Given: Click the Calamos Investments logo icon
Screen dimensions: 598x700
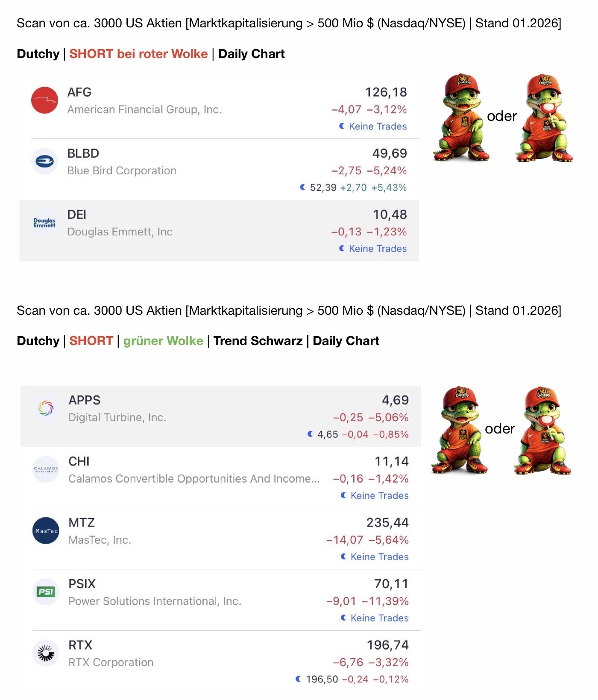Looking at the screenshot, I should [x=46, y=469].
